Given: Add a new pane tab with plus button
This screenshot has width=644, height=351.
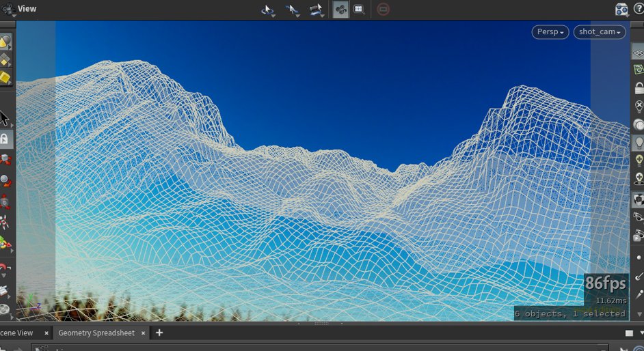Looking at the screenshot, I should click(x=159, y=333).
